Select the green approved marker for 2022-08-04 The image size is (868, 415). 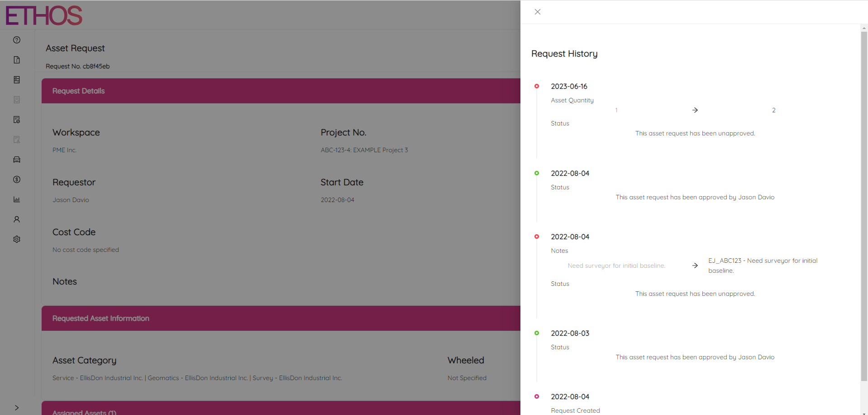pos(537,173)
